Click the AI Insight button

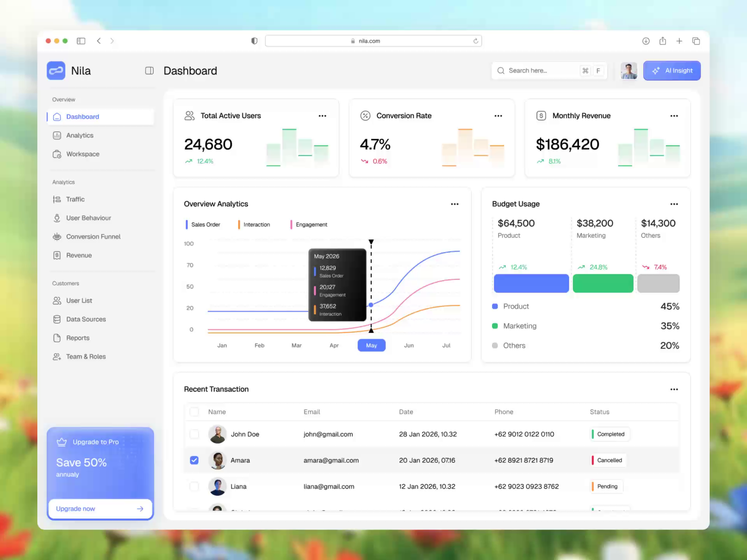(672, 70)
